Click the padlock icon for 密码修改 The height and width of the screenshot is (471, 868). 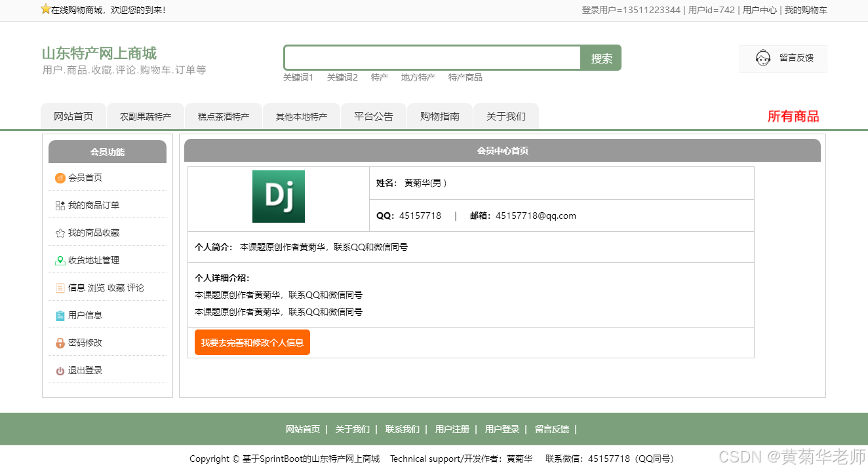pos(60,343)
